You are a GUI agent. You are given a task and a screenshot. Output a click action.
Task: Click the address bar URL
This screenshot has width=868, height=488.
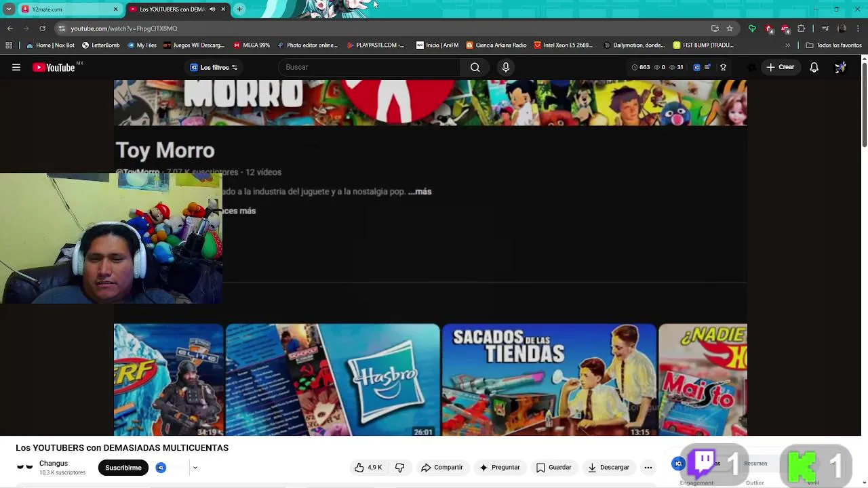[x=124, y=28]
